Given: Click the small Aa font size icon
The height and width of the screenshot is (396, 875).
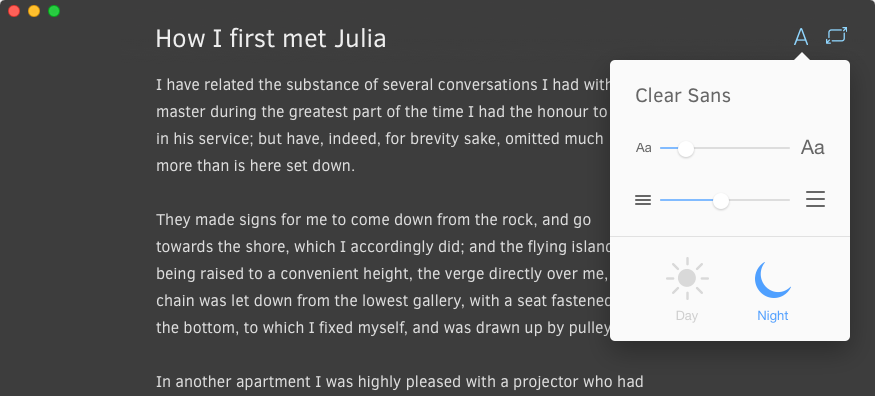Looking at the screenshot, I should click(x=643, y=148).
